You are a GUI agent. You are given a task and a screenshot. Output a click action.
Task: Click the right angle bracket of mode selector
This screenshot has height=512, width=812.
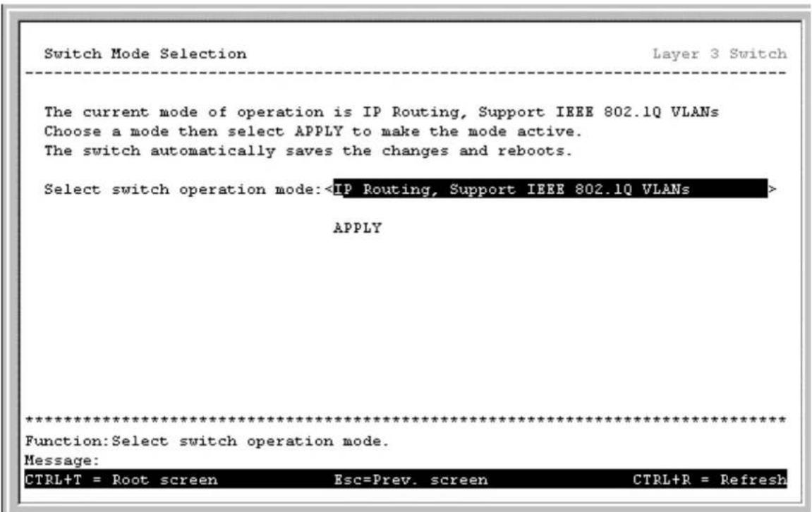click(x=772, y=190)
